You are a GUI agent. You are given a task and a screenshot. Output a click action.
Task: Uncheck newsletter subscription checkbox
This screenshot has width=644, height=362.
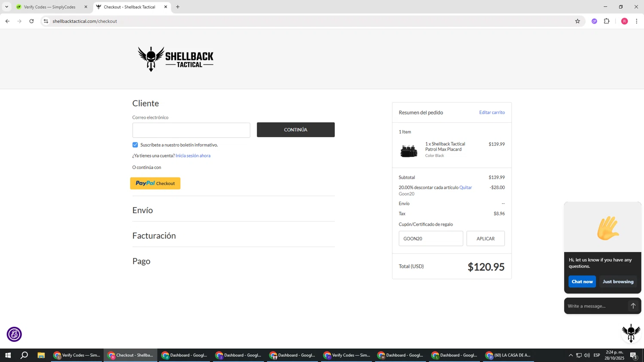pyautogui.click(x=135, y=145)
